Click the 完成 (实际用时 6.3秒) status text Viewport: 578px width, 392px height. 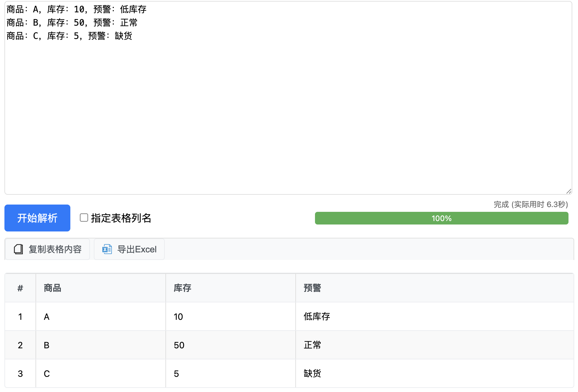tap(531, 204)
